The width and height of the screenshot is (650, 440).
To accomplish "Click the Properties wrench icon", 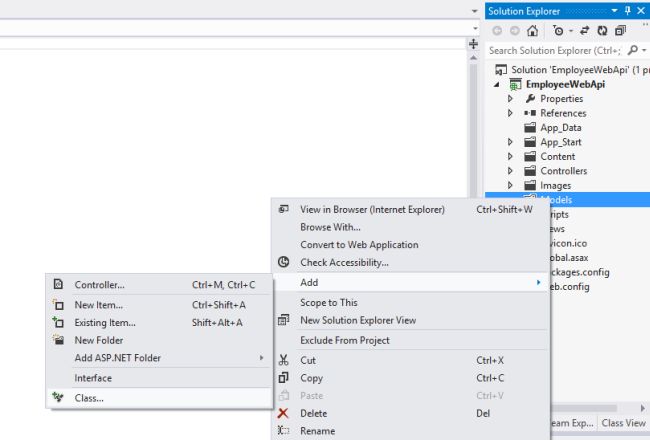I will pyautogui.click(x=530, y=99).
